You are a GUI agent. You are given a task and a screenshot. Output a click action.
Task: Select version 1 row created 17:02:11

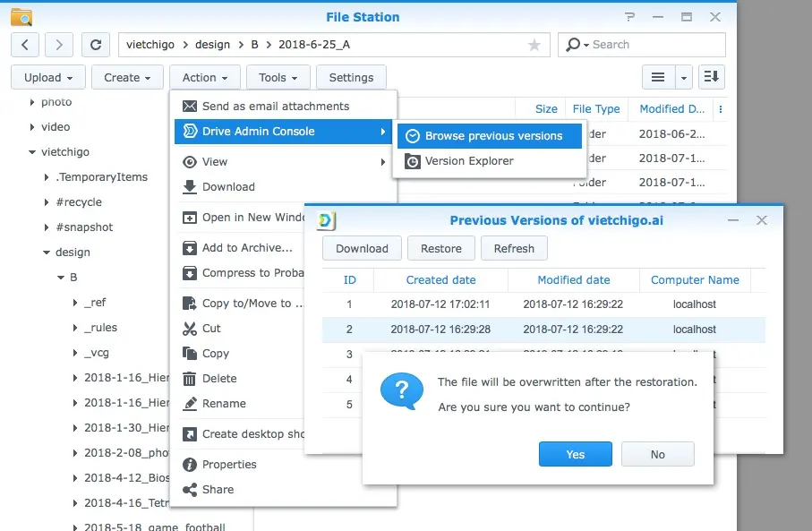[x=543, y=304]
